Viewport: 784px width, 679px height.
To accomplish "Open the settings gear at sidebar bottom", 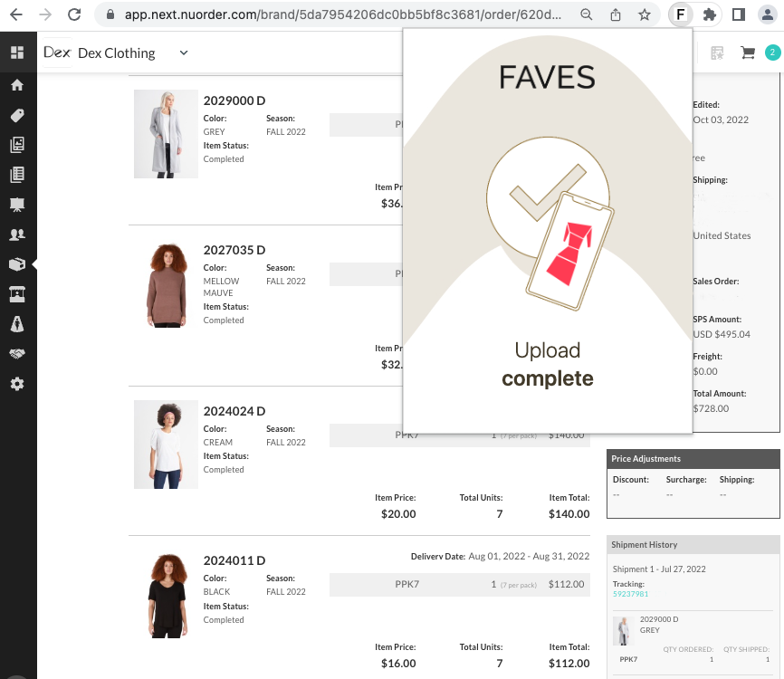I will (x=17, y=384).
